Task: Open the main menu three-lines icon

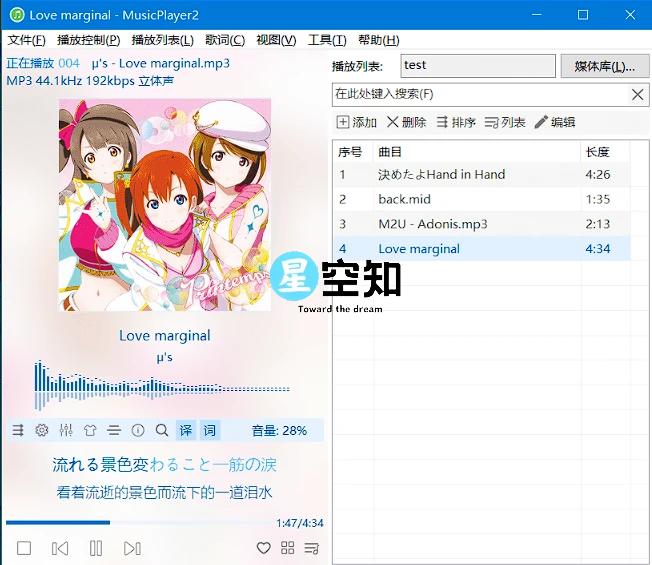Action: [114, 430]
